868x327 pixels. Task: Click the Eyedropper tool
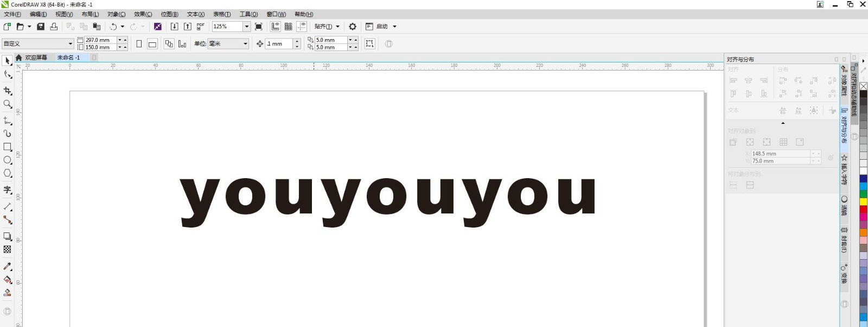tap(8, 266)
